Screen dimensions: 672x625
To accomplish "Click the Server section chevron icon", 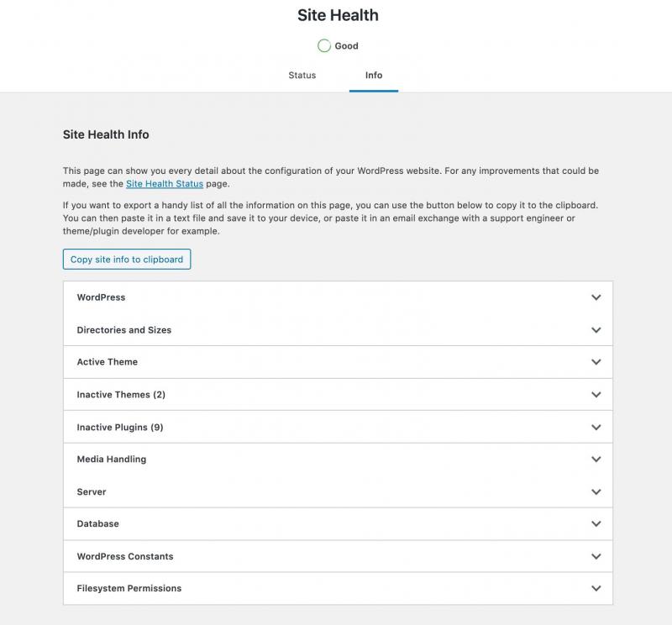I will [596, 492].
